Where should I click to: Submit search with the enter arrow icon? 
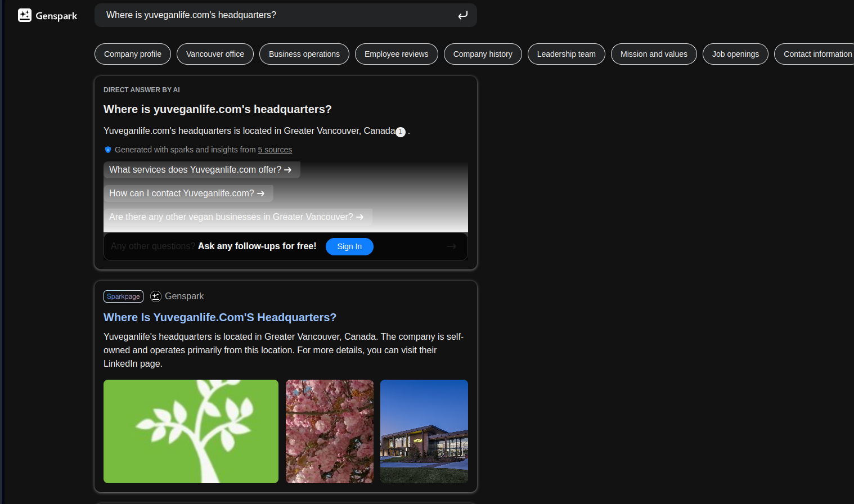tap(462, 15)
